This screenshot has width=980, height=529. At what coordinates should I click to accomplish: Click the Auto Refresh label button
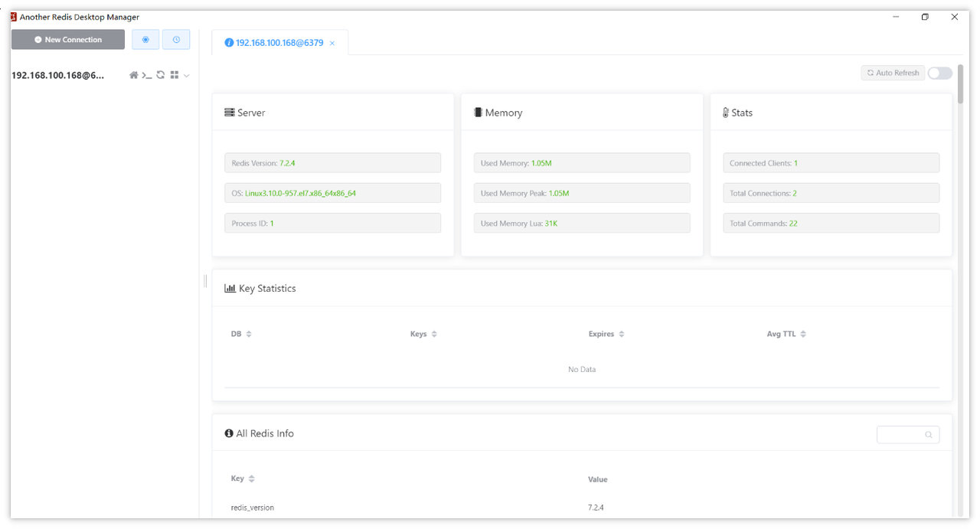click(893, 73)
